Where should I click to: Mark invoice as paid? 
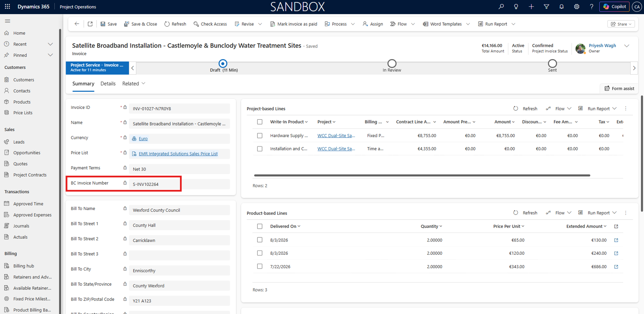click(293, 24)
